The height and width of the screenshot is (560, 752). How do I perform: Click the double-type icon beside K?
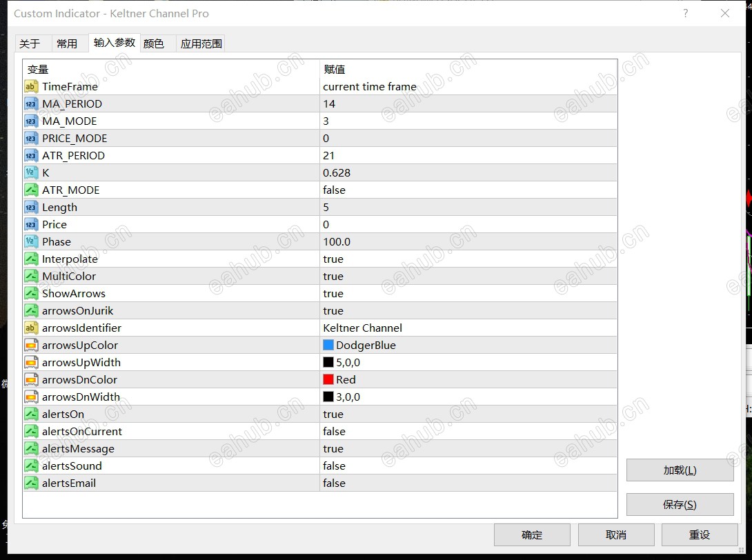[x=30, y=172]
